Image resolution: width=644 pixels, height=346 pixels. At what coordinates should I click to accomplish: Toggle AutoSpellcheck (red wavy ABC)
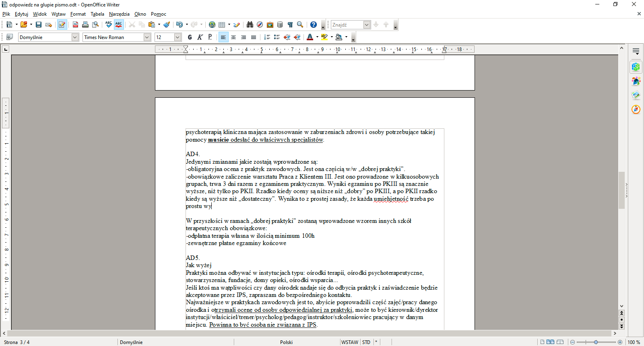[119, 25]
